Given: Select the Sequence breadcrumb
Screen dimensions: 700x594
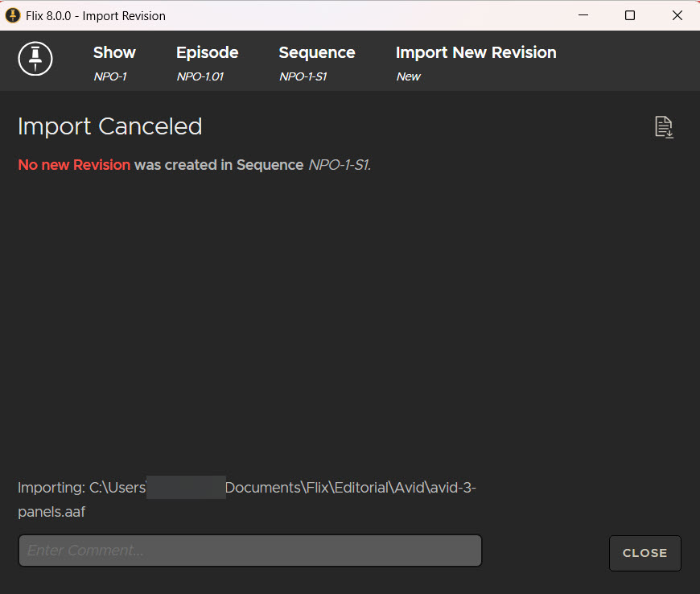Looking at the screenshot, I should [316, 53].
